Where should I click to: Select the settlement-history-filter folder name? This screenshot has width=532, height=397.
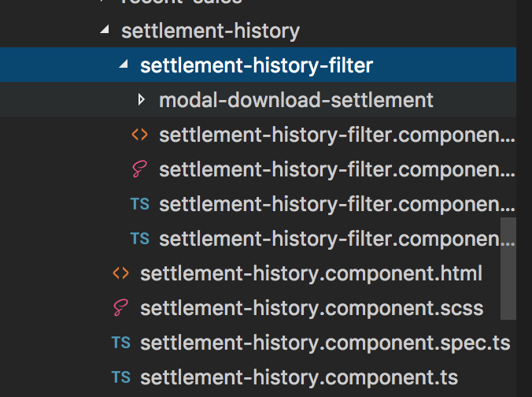tap(256, 65)
